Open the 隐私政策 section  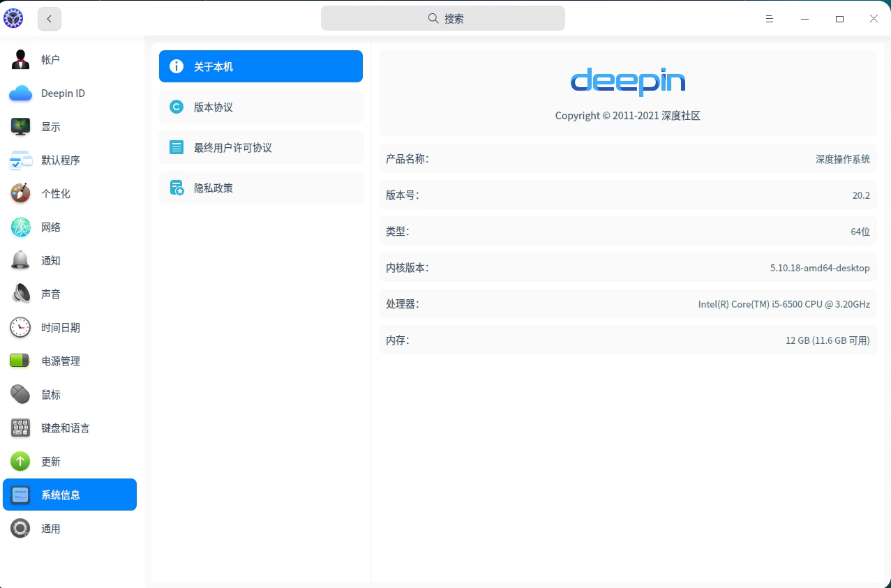pos(261,188)
